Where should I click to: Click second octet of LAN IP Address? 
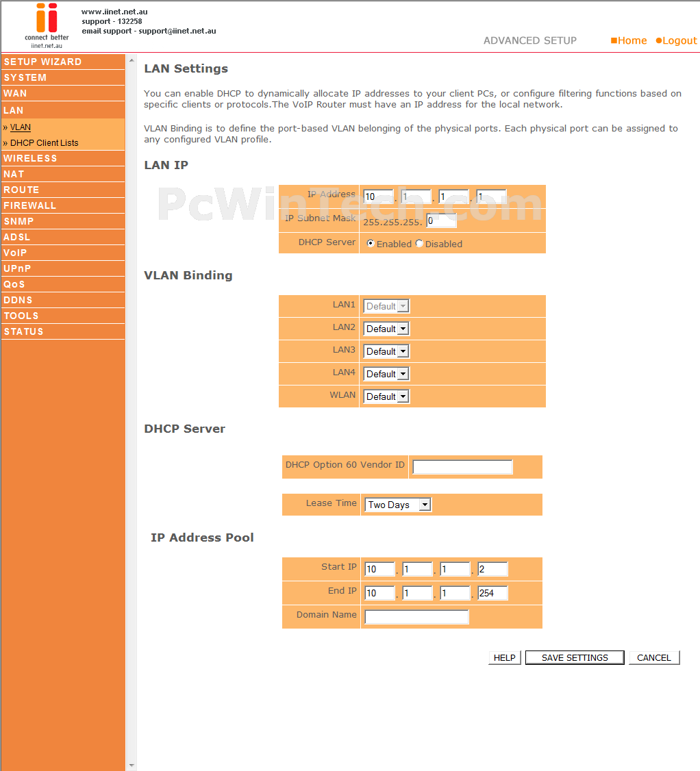pos(416,197)
